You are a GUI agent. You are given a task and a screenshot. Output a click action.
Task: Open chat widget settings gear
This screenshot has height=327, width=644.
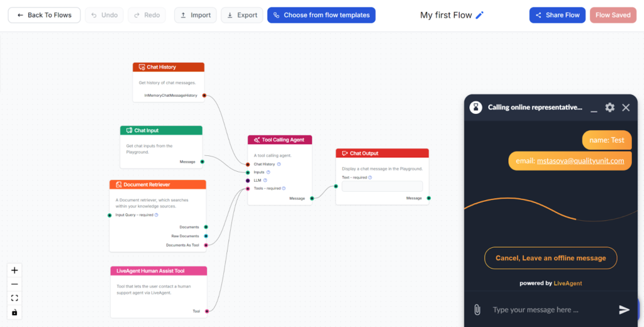click(609, 108)
